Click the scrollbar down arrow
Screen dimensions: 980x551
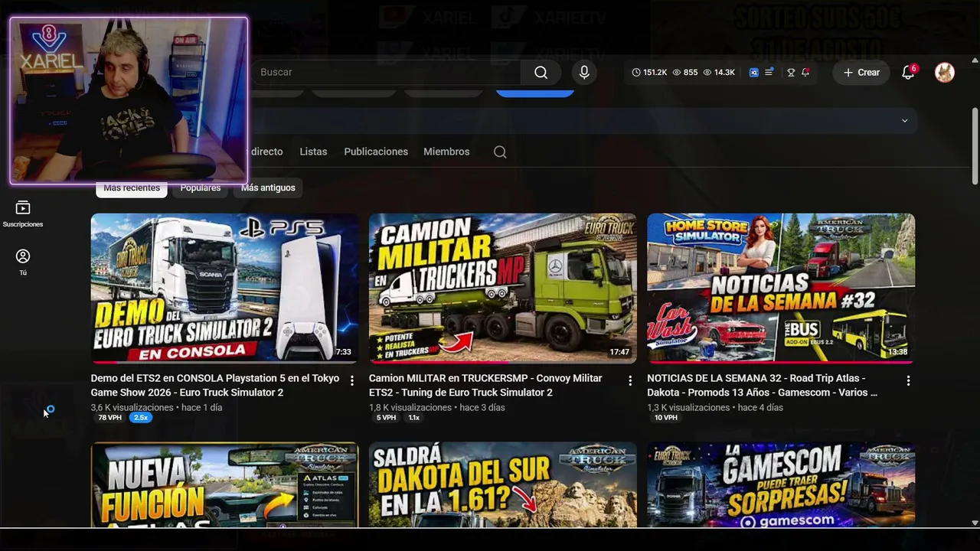[975, 523]
